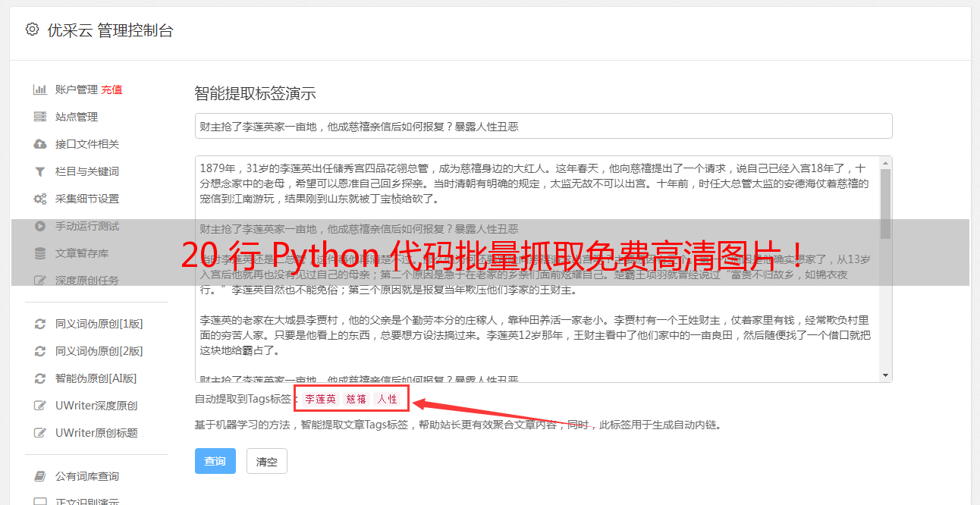
Task: Click the 优采云 管理控制台 title
Action: 110,30
